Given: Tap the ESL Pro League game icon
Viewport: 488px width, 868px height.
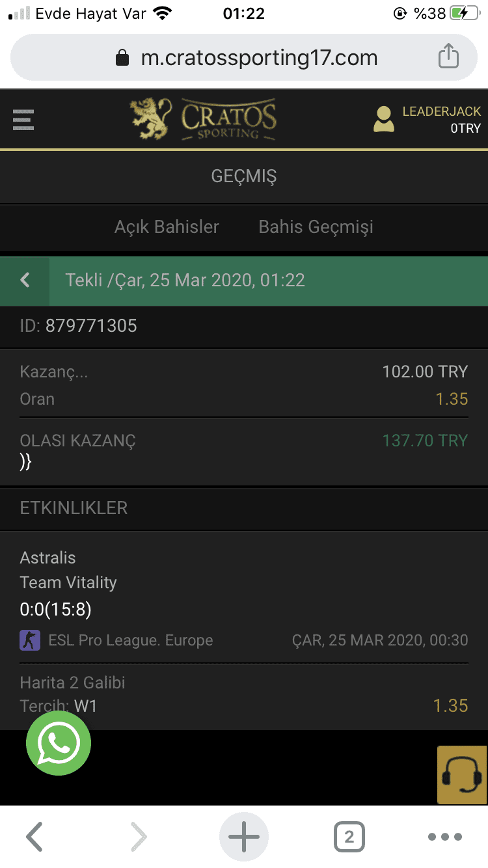Looking at the screenshot, I should pyautogui.click(x=30, y=640).
